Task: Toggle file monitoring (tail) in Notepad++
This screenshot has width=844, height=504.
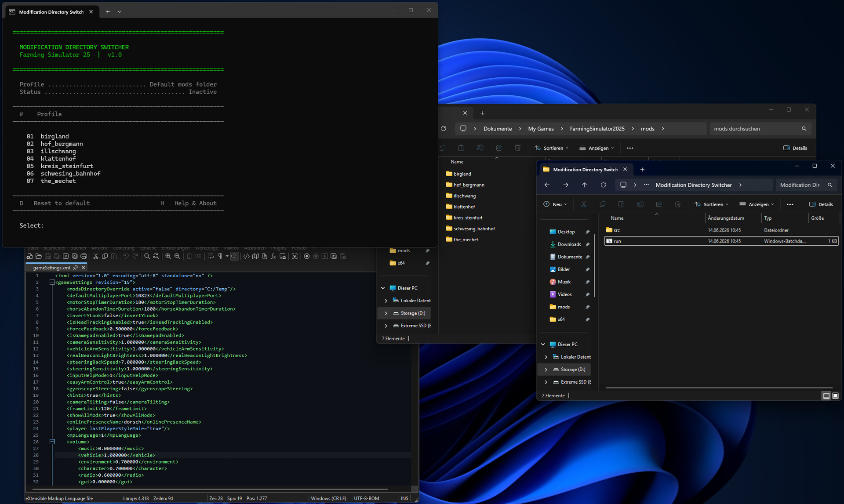Action: (x=295, y=256)
